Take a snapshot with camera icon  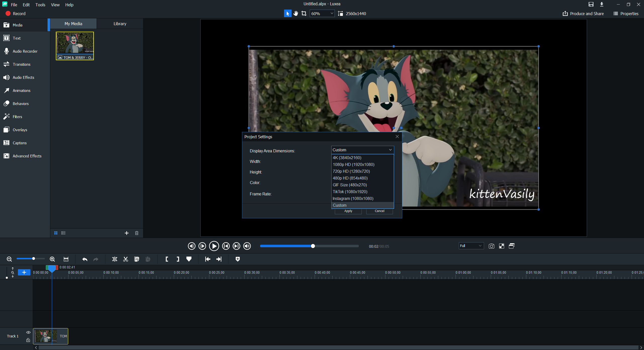(x=491, y=246)
